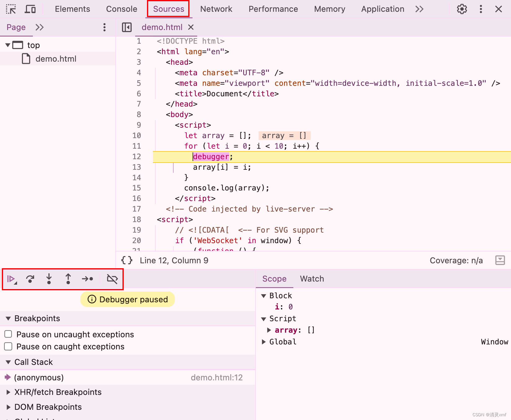Select the Sources tab
The image size is (511, 420).
[x=169, y=9]
